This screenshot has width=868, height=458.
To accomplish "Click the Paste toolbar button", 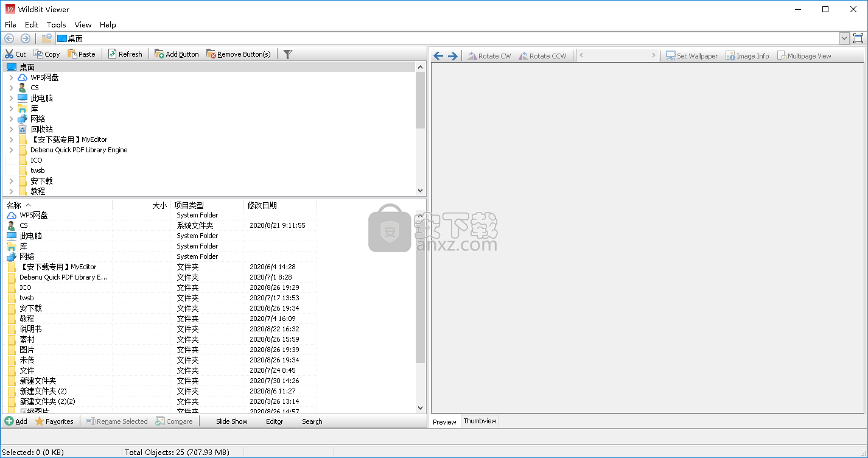I will click(82, 54).
